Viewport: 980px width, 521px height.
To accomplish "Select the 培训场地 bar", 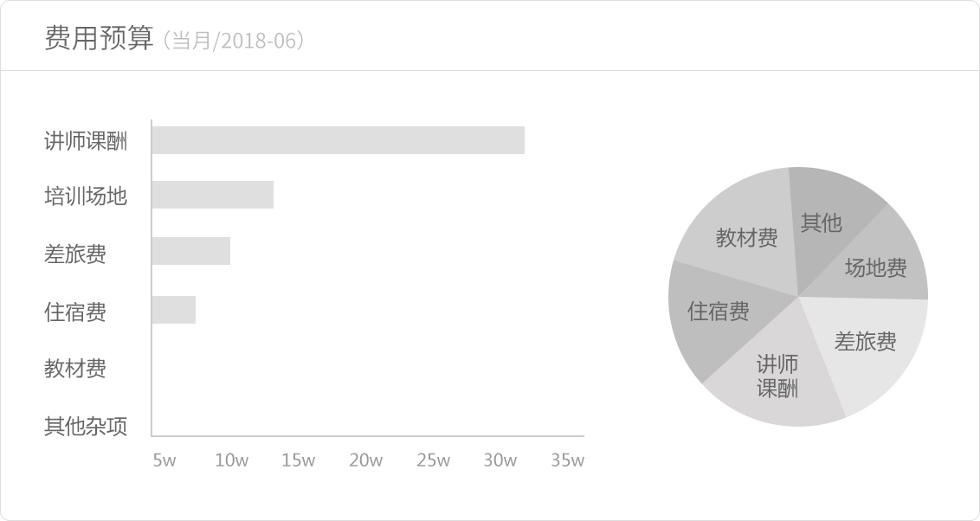I will tap(212, 195).
